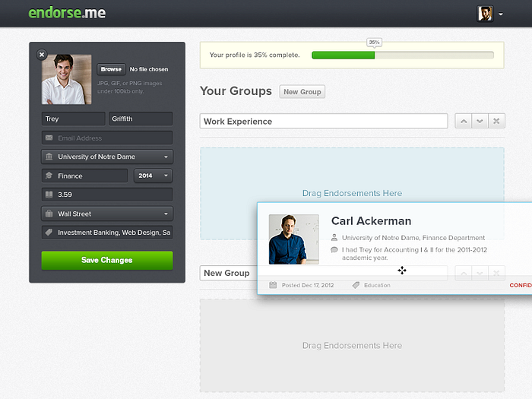Click 'No file chosen' text
532x399 pixels.
(149, 69)
